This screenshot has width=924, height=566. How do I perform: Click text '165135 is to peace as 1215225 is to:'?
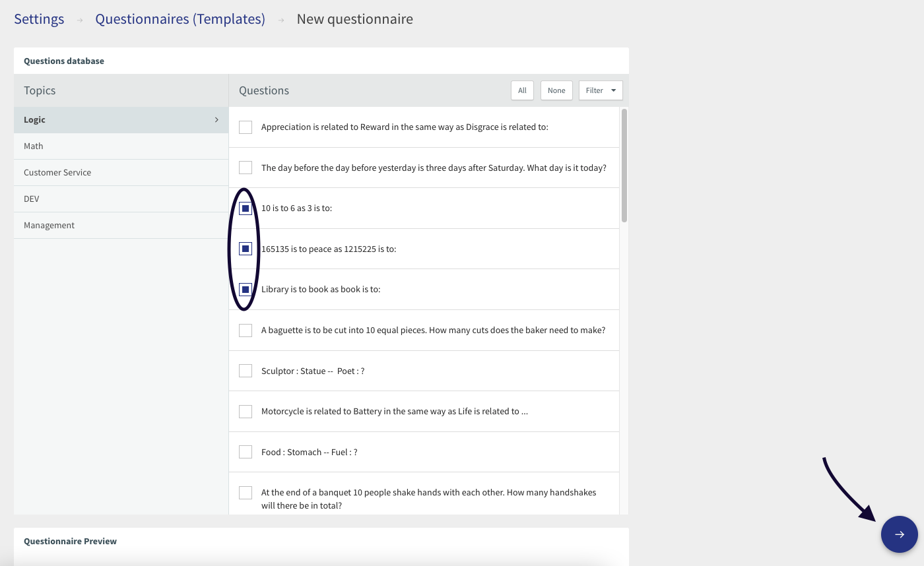(x=329, y=249)
